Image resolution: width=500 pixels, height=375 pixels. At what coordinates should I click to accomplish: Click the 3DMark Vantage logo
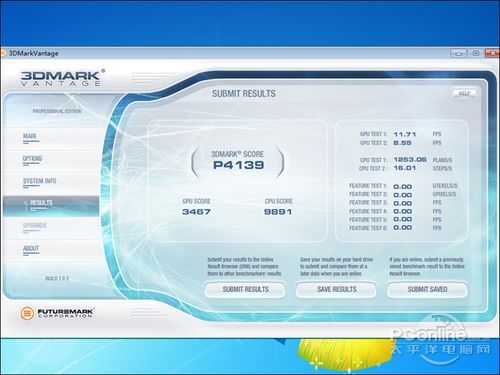tap(63, 78)
